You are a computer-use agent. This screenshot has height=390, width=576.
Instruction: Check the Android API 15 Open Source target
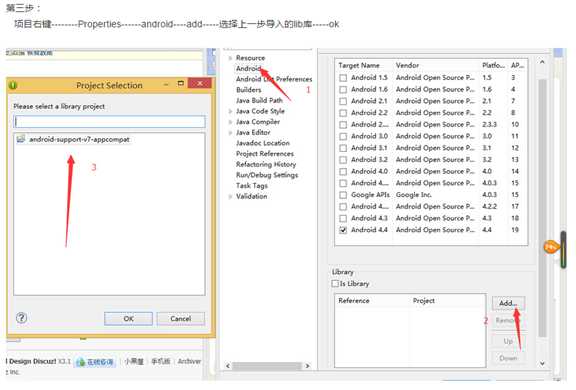[x=343, y=183]
